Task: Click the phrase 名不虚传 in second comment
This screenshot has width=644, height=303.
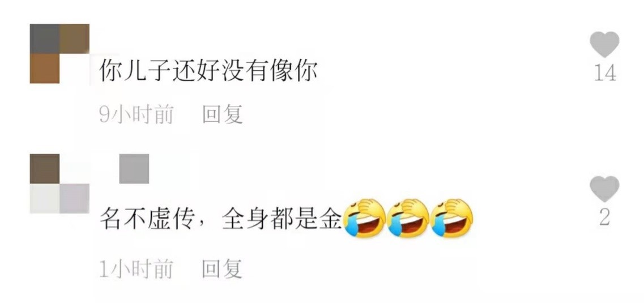Action: pyautogui.click(x=147, y=220)
